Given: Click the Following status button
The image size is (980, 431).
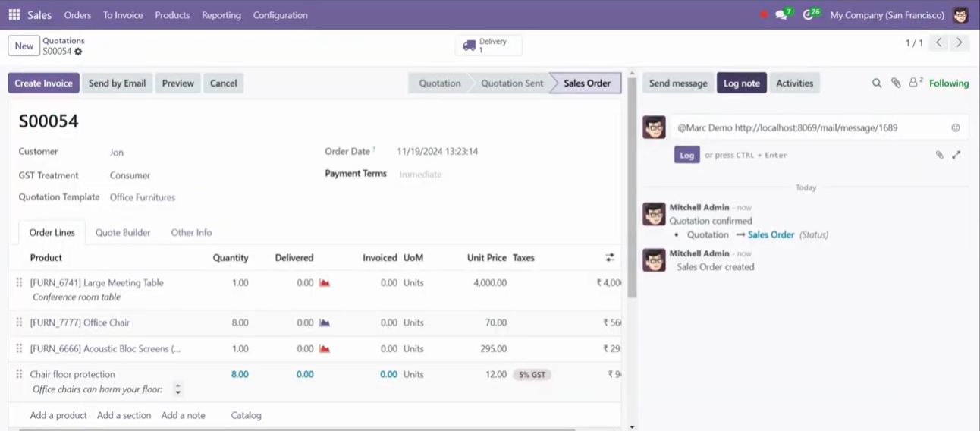Looking at the screenshot, I should [949, 83].
